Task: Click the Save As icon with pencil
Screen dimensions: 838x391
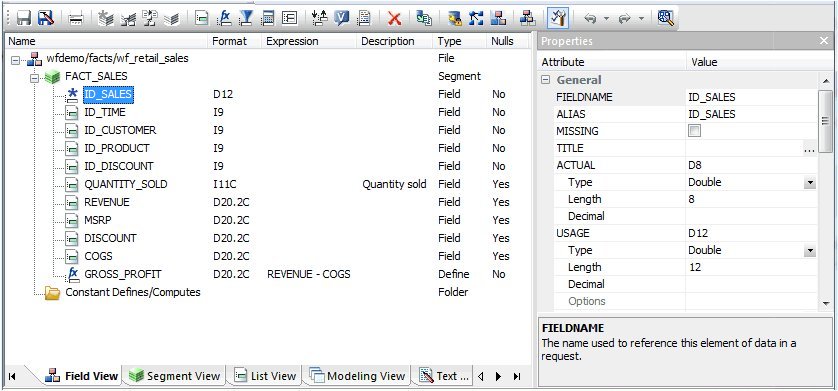Action: pos(45,19)
